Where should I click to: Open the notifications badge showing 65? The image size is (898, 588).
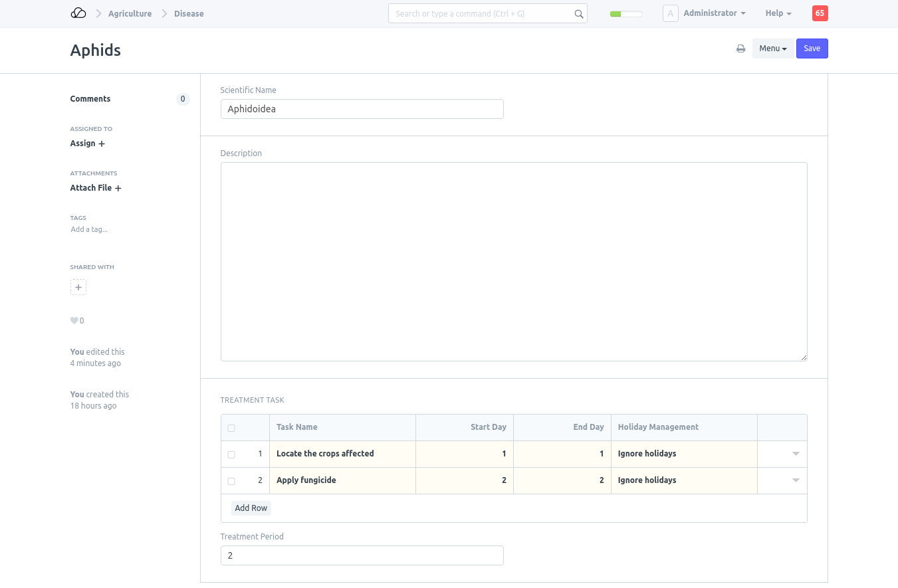(x=820, y=13)
